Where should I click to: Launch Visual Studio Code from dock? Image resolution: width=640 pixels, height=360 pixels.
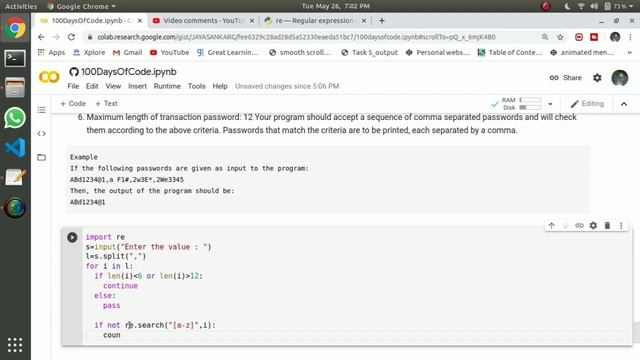click(15, 148)
